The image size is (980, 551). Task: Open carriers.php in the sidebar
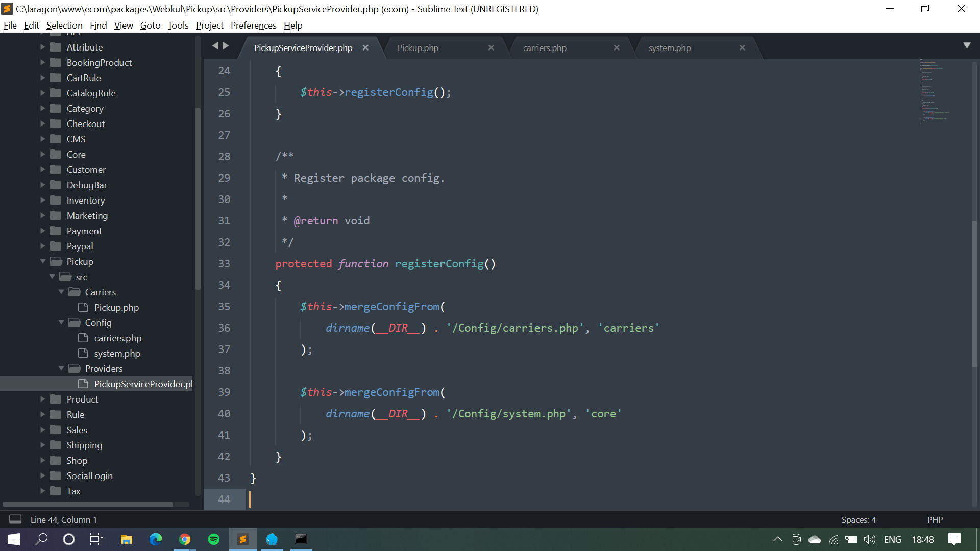[x=118, y=338]
